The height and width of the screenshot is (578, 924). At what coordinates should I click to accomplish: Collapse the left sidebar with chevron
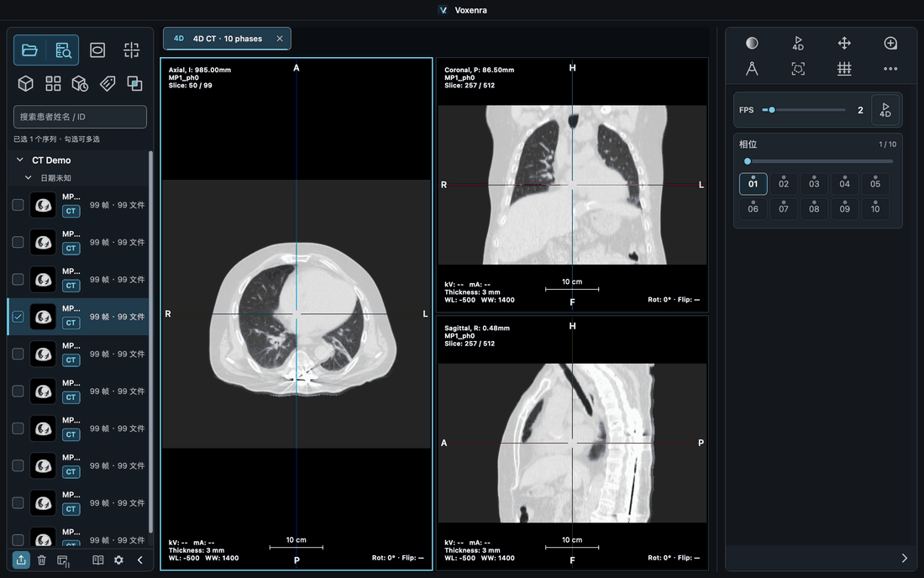[x=139, y=560]
